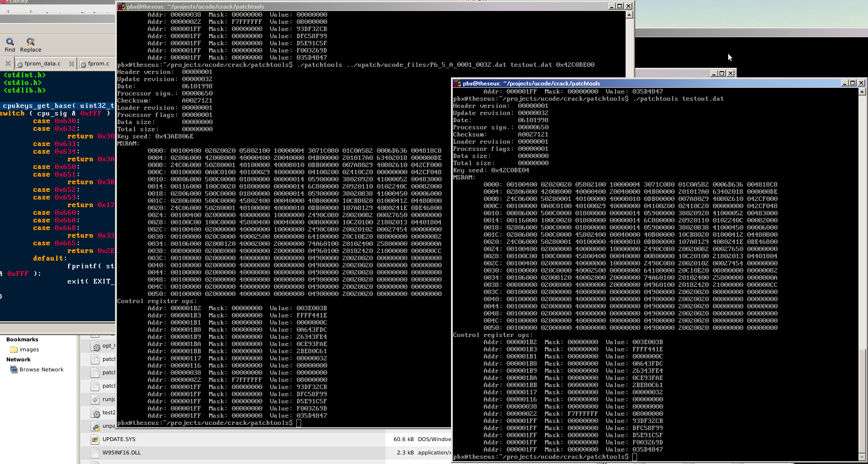868x464 pixels.
Task: Click the 'MSRAM:' heading in the front-right terminal
Action: tap(464, 178)
